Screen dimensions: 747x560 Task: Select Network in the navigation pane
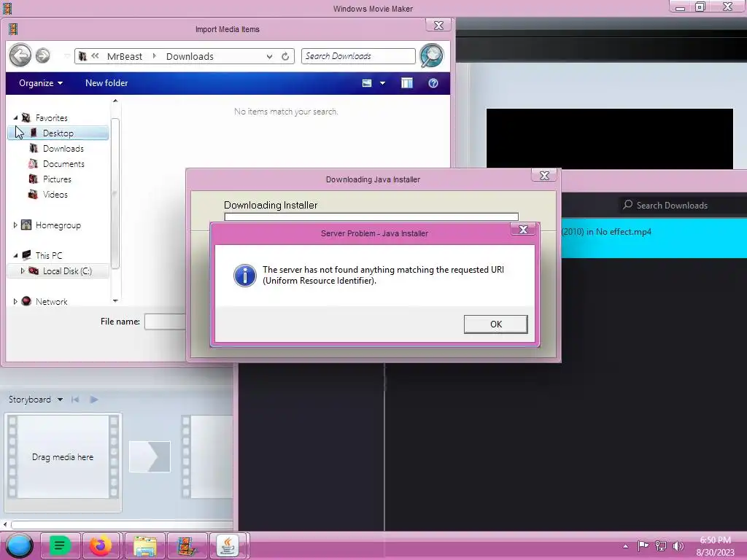(x=51, y=301)
